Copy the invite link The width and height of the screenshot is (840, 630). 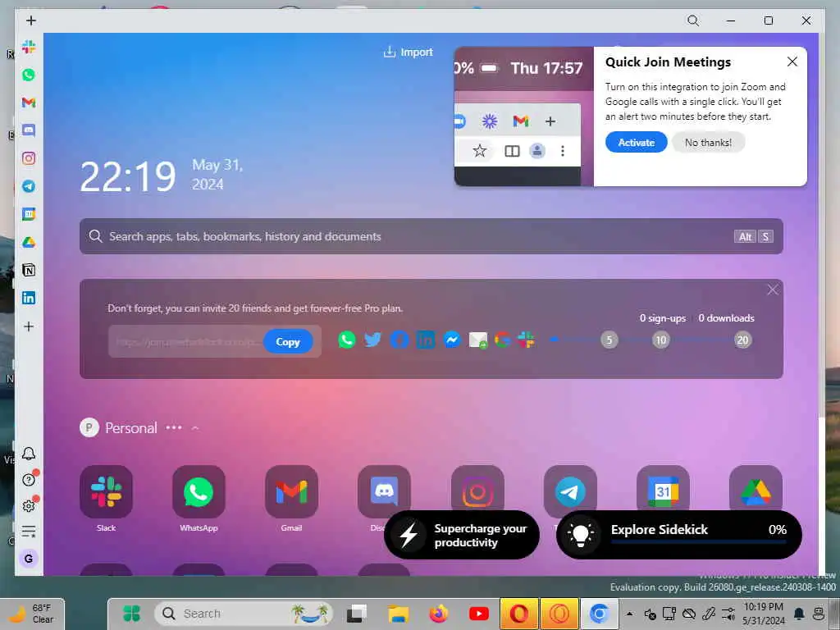point(288,341)
